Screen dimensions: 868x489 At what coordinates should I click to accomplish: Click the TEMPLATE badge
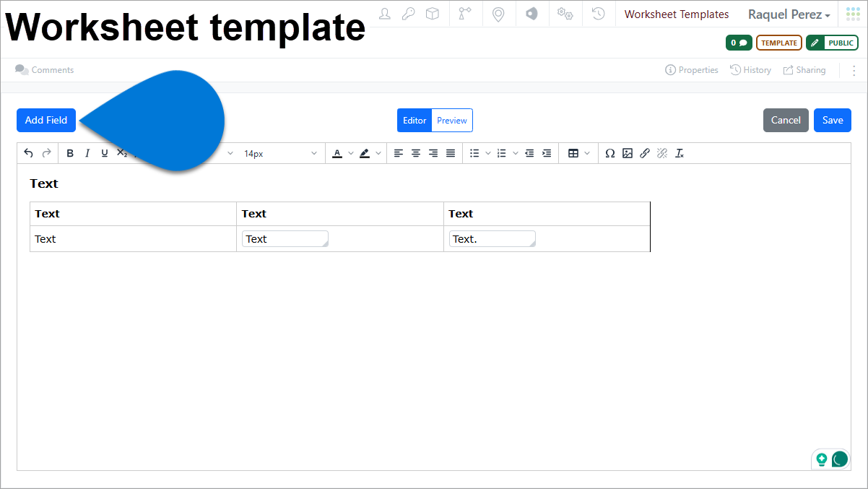pyautogui.click(x=778, y=43)
